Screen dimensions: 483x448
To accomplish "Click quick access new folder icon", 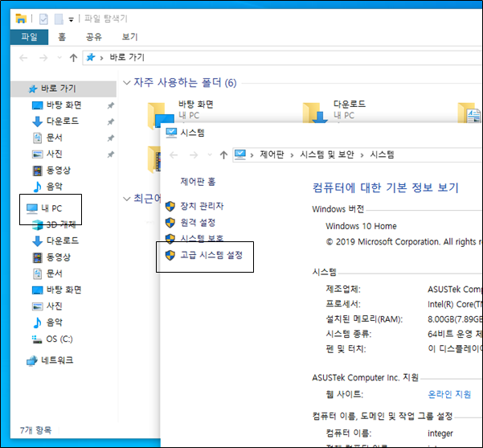I will point(59,19).
